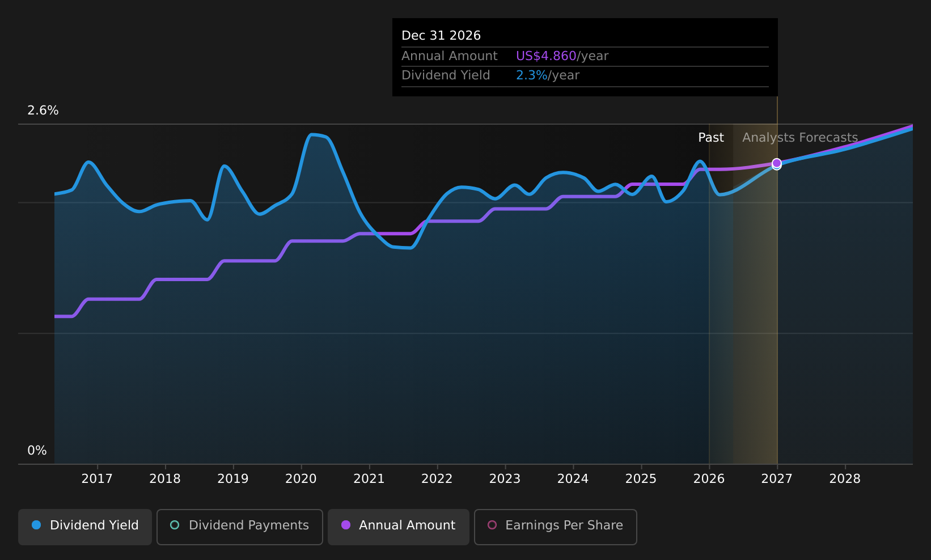
Task: Enable the Dividend Payments legend series
Action: (239, 527)
